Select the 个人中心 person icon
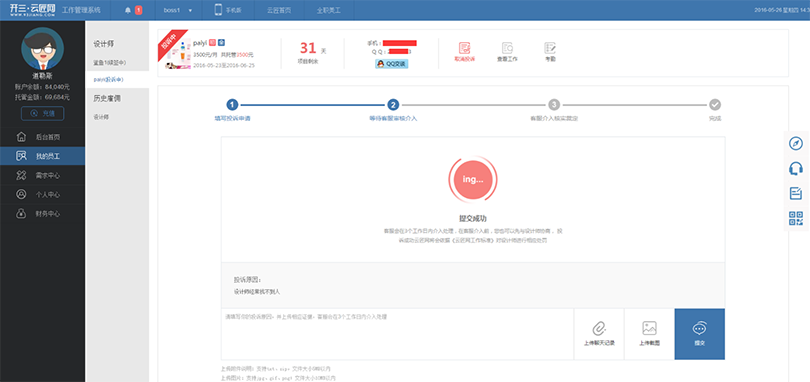Screen dimensions: 810x382 click(x=21, y=194)
